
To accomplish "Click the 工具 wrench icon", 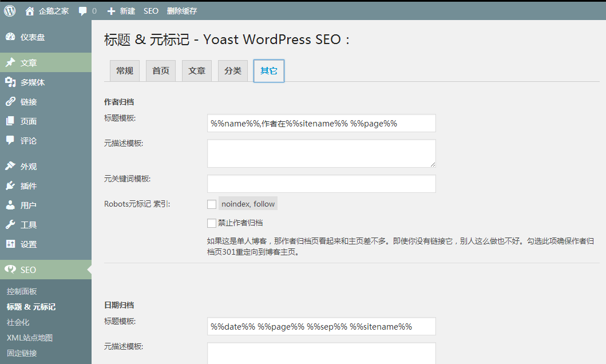I will coord(10,224).
